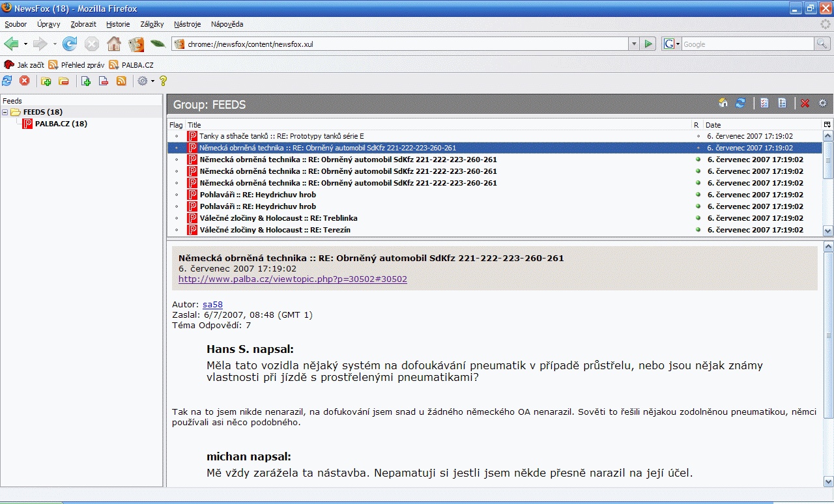Go to the Firefox Home page icon

[114, 44]
